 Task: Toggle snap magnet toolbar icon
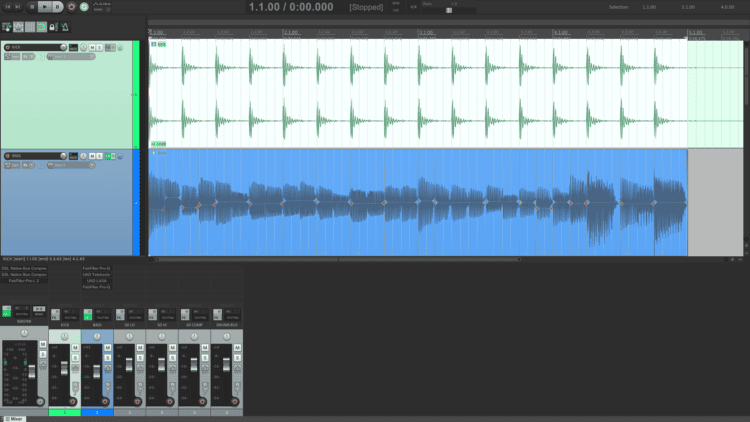(42, 27)
